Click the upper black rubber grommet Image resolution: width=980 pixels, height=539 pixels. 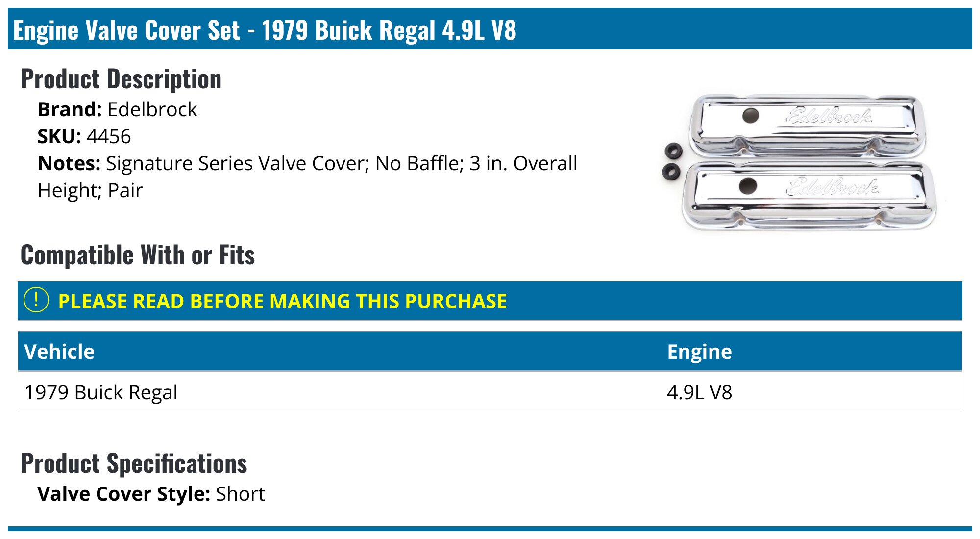(x=673, y=151)
